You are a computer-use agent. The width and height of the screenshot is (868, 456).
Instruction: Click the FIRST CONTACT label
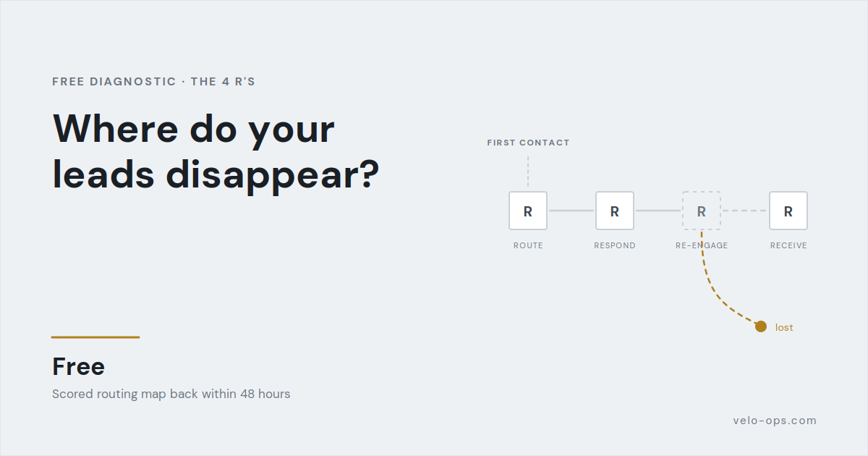(x=528, y=143)
